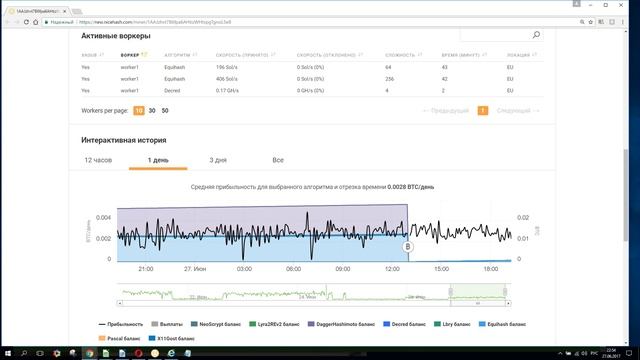Click the 406 Sol/s speed cell
The image size is (640, 360).
(x=227, y=79)
